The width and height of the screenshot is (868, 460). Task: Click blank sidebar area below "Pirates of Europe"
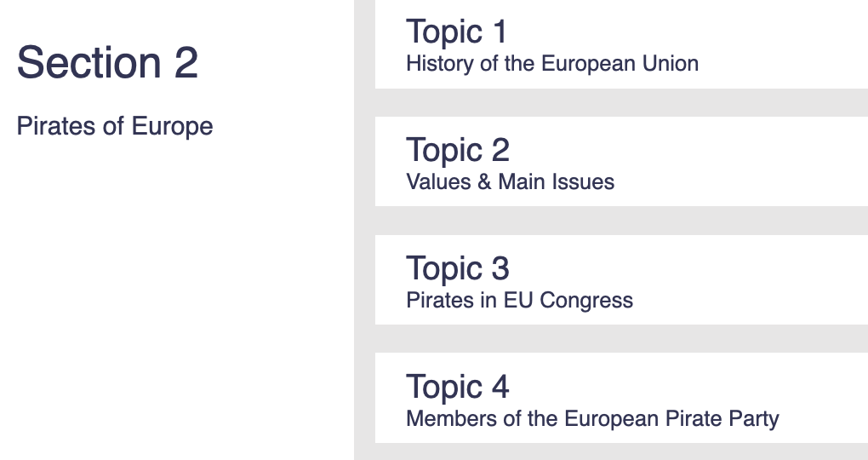click(177, 299)
